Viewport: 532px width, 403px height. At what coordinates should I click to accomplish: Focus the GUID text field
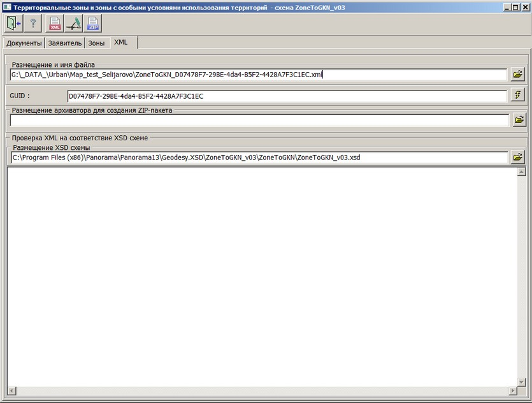pyautogui.click(x=287, y=96)
